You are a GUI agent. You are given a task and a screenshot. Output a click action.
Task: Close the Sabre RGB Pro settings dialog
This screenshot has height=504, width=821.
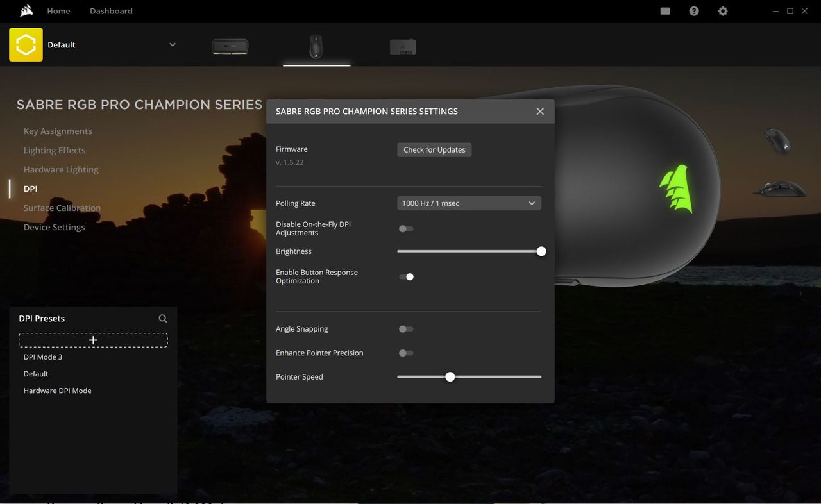(x=540, y=112)
